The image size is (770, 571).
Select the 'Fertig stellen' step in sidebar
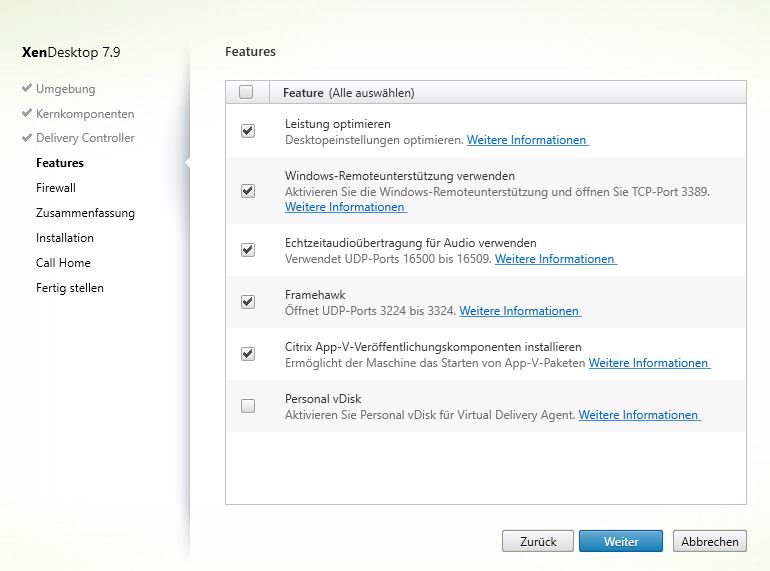70,288
